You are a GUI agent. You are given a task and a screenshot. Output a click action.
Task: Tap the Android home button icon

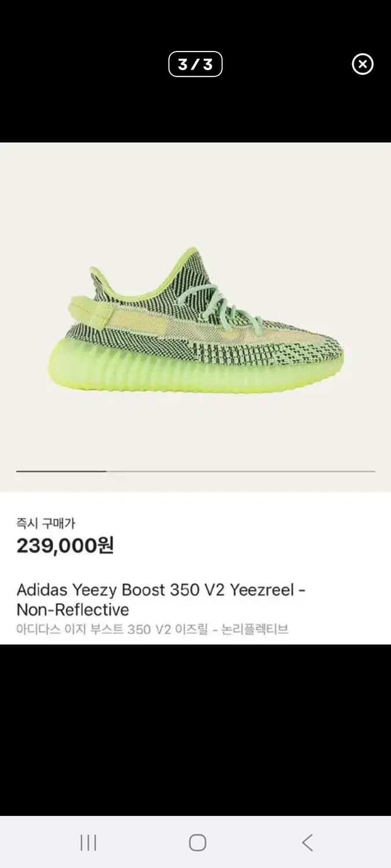coord(198,843)
